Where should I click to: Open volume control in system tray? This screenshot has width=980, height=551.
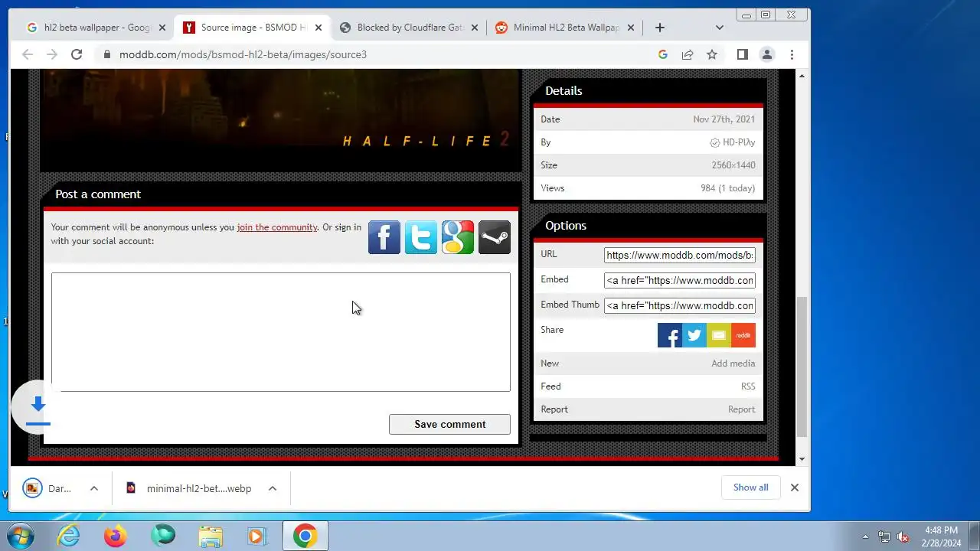click(x=903, y=536)
